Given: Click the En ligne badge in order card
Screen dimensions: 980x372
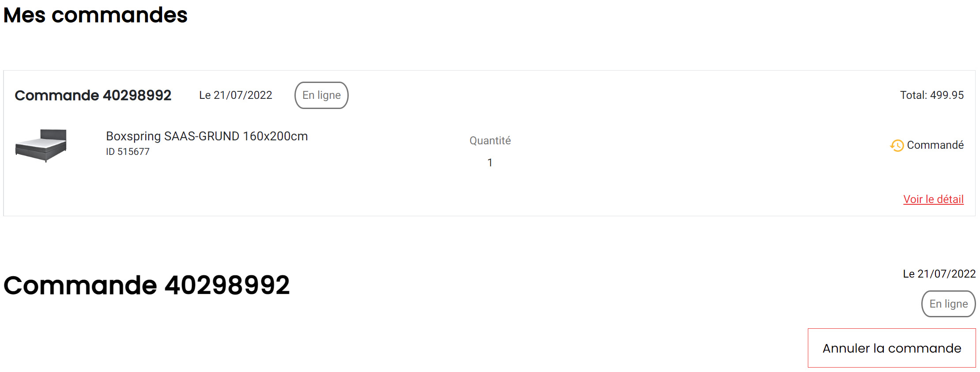Looking at the screenshot, I should pos(321,95).
